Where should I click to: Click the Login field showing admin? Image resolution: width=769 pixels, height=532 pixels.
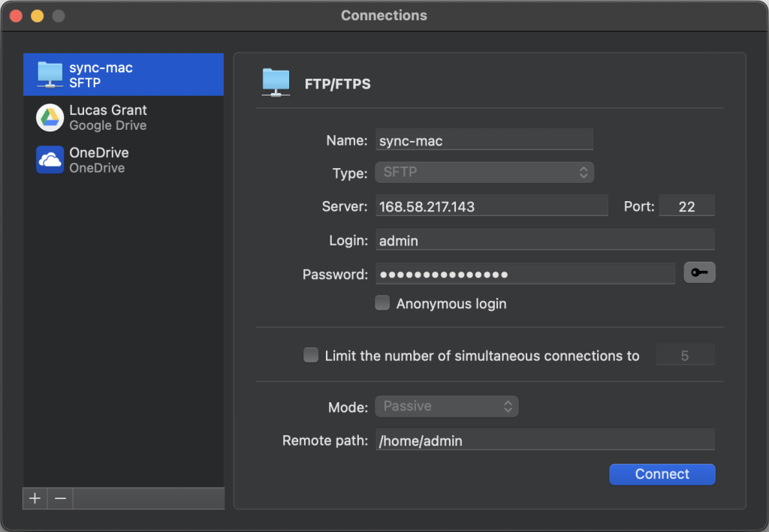pyautogui.click(x=544, y=239)
